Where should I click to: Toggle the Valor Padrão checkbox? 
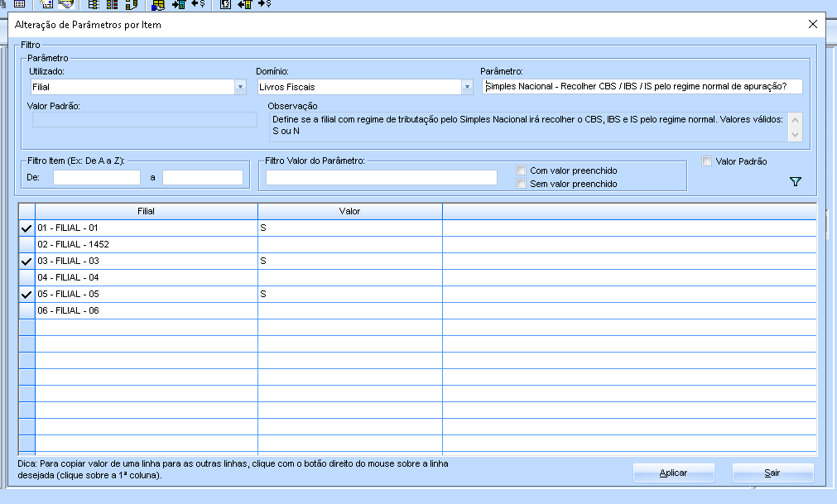pos(707,162)
